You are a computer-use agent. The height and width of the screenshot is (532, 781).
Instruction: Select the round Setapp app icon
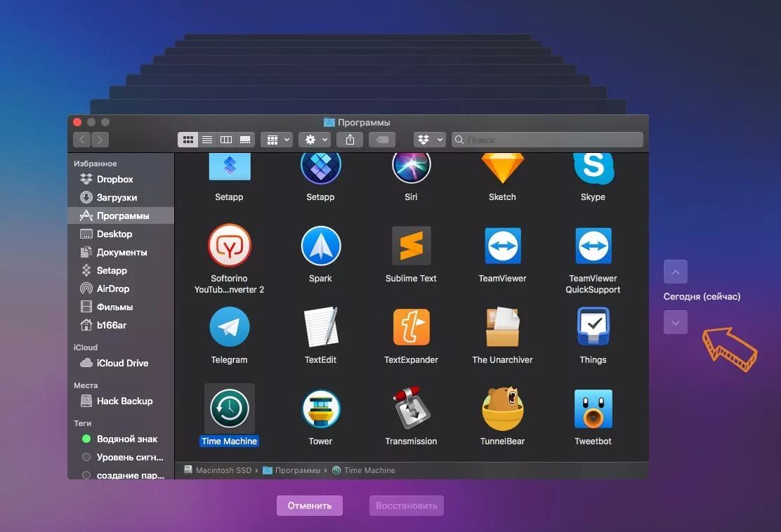321,168
